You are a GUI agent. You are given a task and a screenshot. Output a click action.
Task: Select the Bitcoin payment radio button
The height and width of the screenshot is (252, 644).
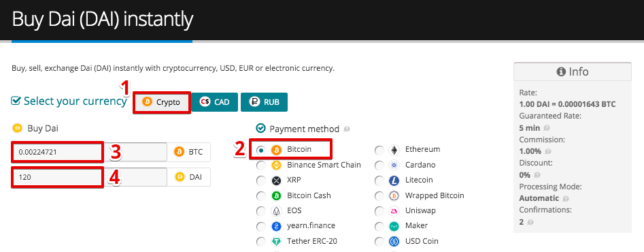click(x=261, y=150)
